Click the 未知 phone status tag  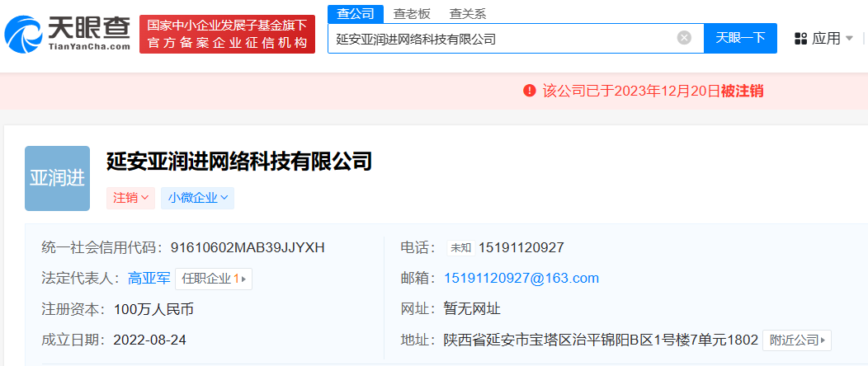(460, 247)
